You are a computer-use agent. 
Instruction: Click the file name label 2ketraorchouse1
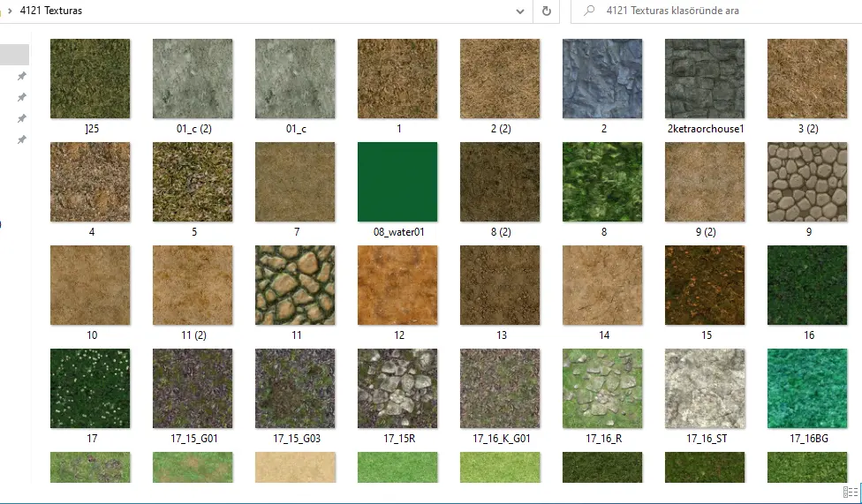(x=706, y=129)
